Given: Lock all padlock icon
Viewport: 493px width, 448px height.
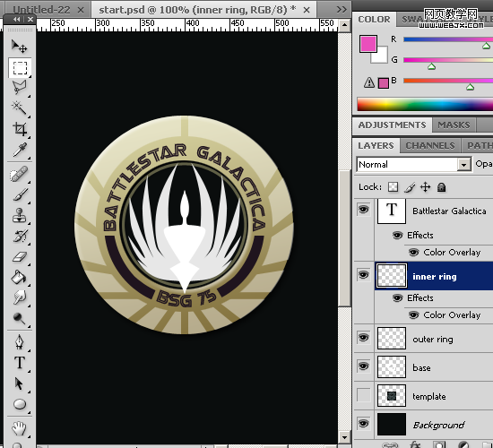Looking at the screenshot, I should (441, 187).
